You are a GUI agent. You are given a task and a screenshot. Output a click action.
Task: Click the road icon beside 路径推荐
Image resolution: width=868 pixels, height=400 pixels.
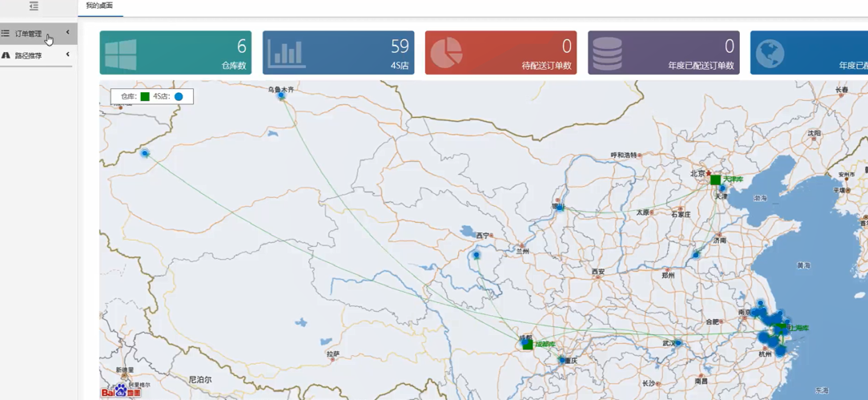pos(6,55)
